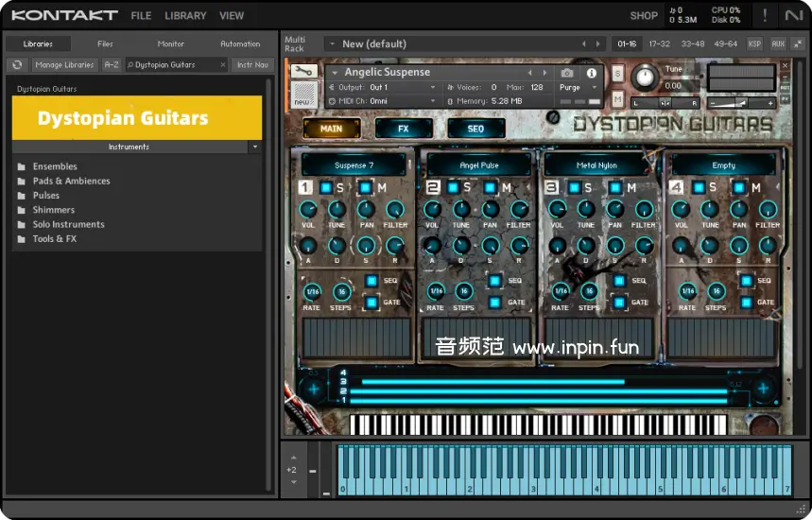Enable SEQ toggle on layer 3
Screen dimensions: 812x520
(620, 281)
